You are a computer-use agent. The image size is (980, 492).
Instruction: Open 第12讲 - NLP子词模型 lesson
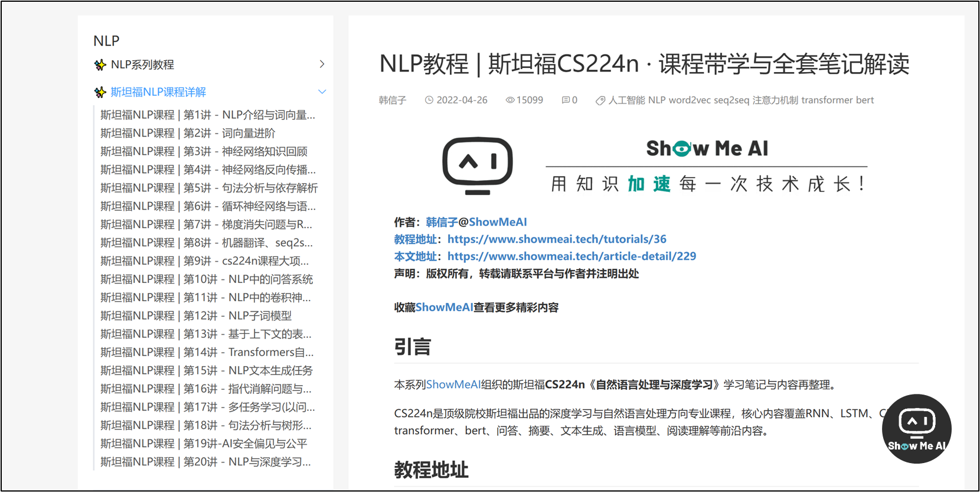coord(196,316)
